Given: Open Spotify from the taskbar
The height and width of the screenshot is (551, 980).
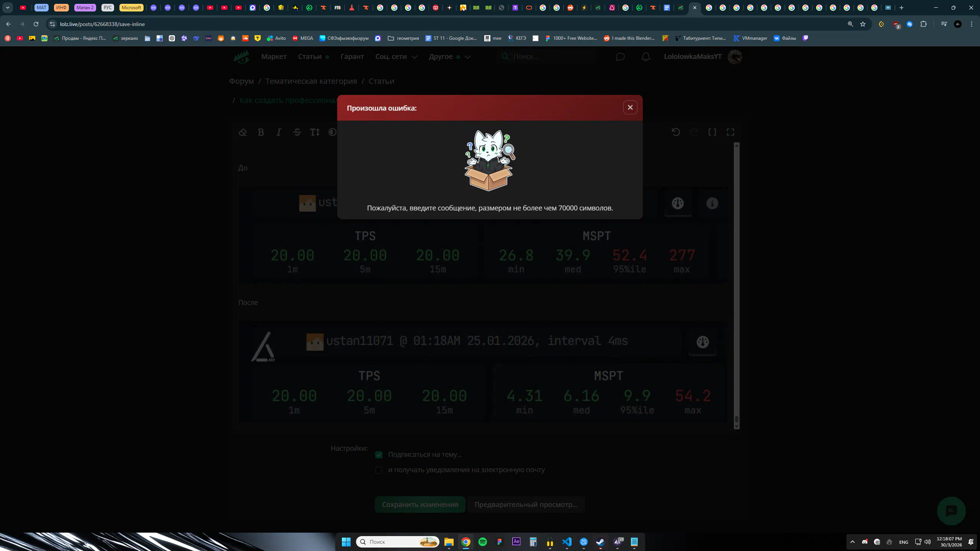Looking at the screenshot, I should (x=483, y=542).
